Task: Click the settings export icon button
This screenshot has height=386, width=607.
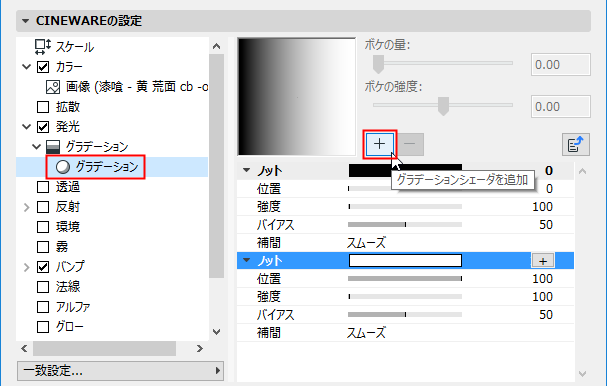Action: point(576,144)
